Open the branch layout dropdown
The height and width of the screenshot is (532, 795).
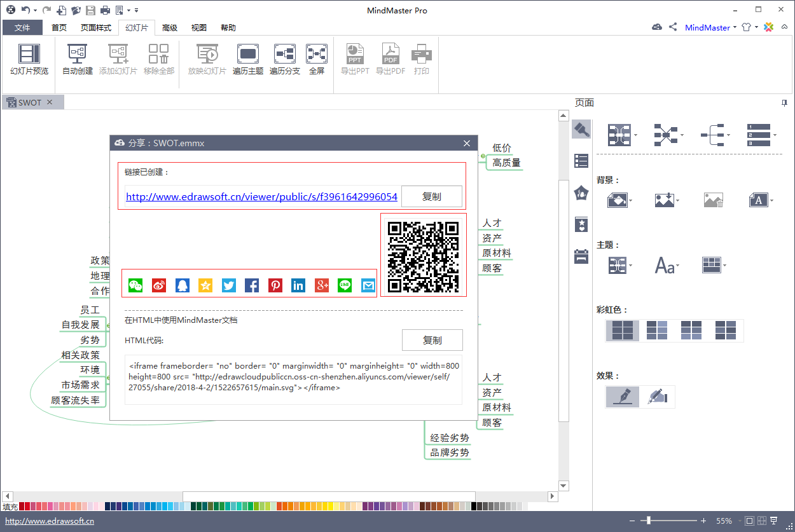(x=715, y=135)
